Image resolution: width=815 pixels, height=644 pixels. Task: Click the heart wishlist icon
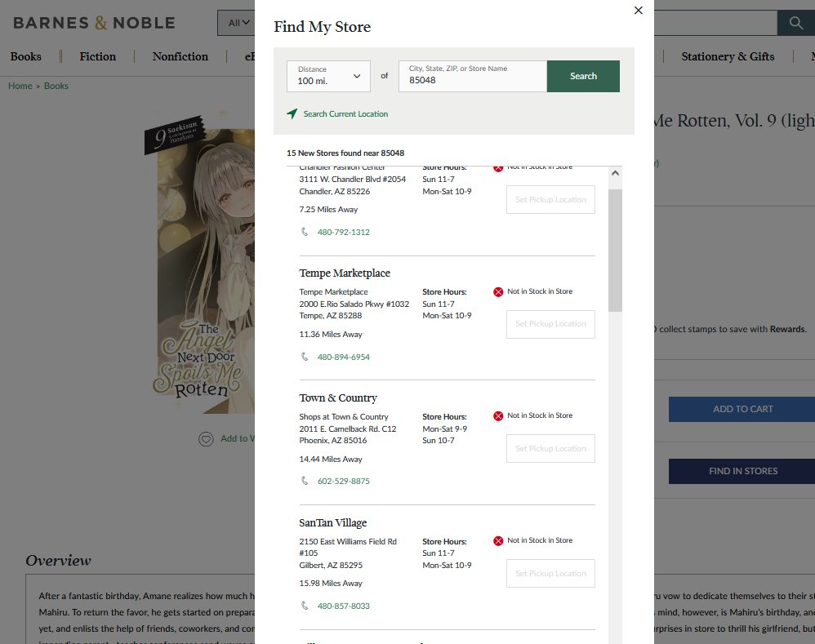206,439
